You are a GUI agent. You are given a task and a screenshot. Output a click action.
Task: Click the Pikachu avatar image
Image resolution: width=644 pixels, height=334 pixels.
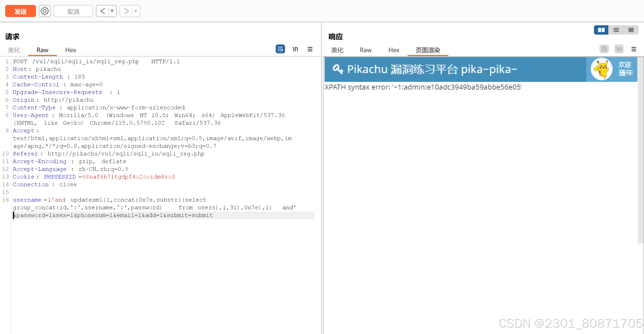click(x=601, y=69)
